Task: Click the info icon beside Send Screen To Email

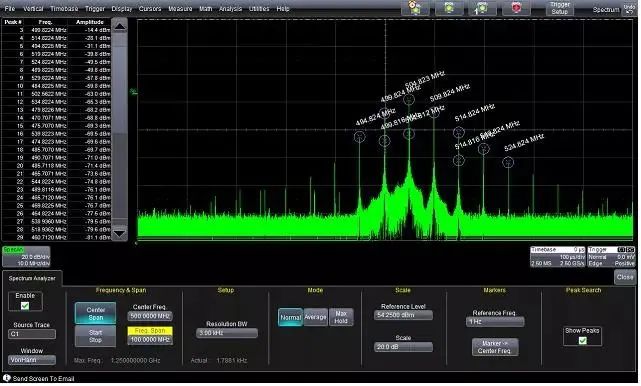Action: pos(6,378)
